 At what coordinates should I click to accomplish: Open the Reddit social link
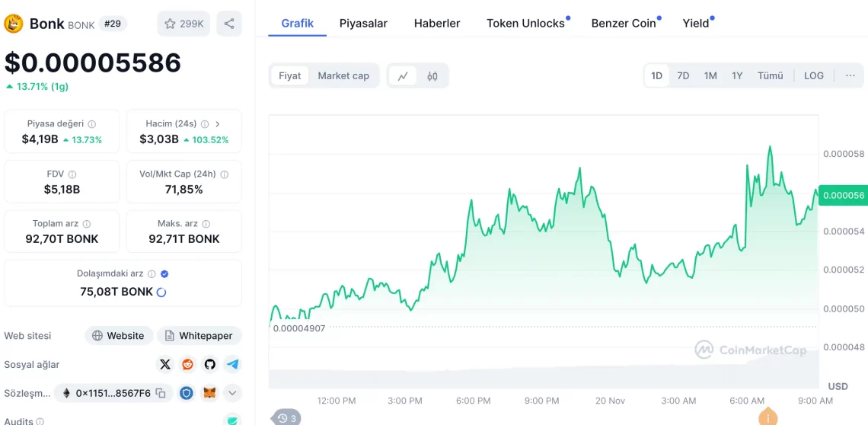pyautogui.click(x=187, y=364)
